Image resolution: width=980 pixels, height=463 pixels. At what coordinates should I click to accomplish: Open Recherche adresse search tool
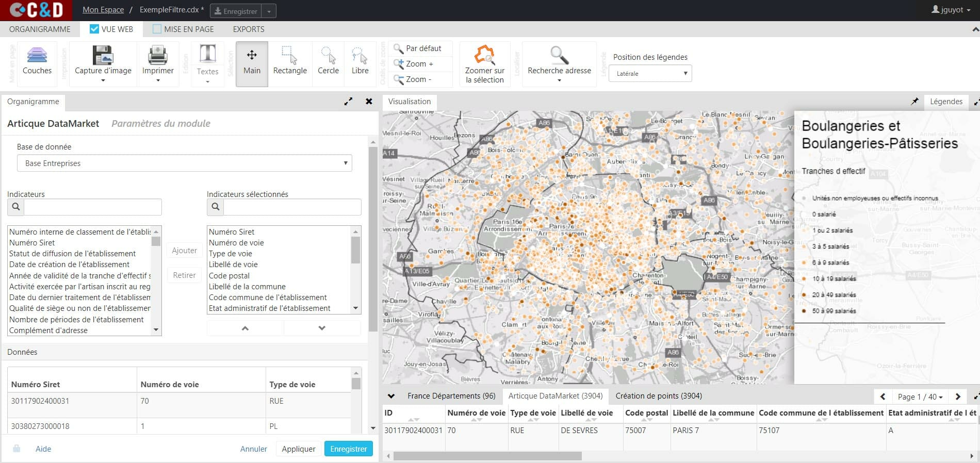(x=559, y=64)
